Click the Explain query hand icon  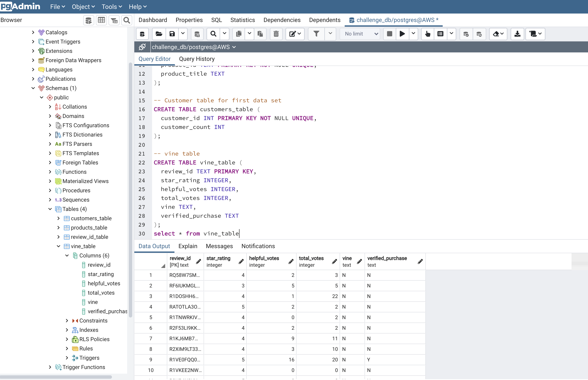click(x=428, y=34)
